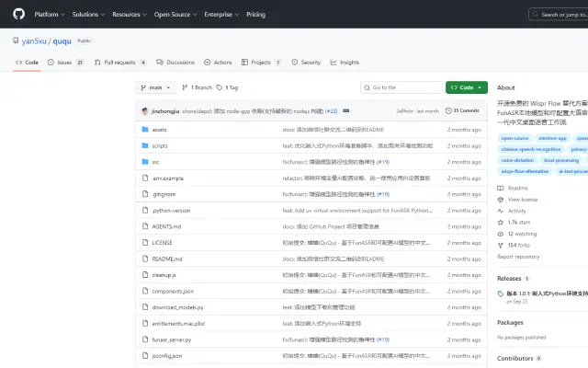The height and width of the screenshot is (368, 588).
Task: Click the GitHub logo icon
Action: 18,15
